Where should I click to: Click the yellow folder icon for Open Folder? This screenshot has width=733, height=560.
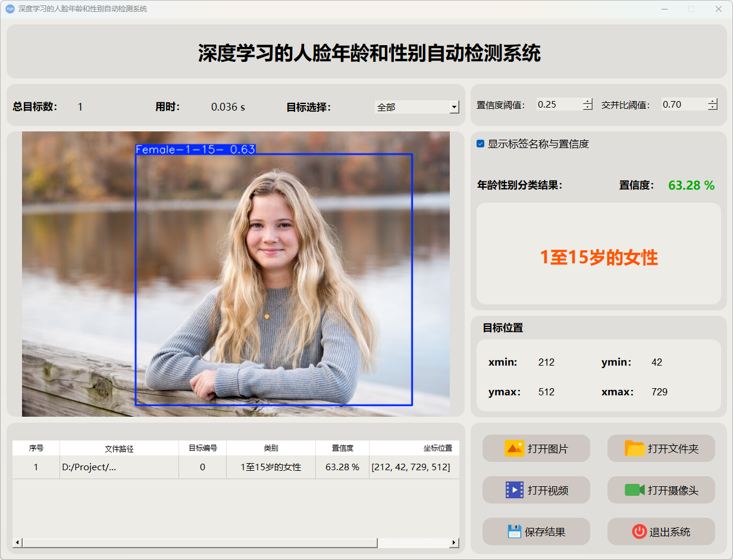click(635, 448)
